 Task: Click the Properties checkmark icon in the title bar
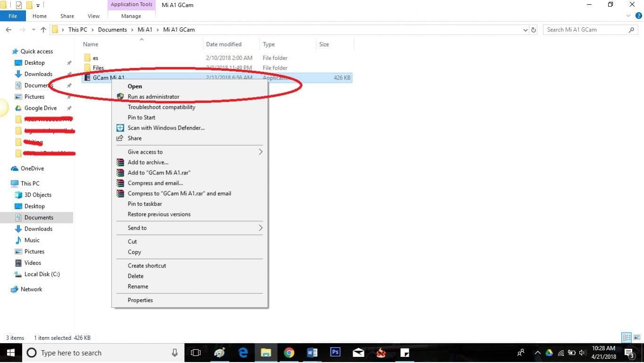[x=19, y=5]
